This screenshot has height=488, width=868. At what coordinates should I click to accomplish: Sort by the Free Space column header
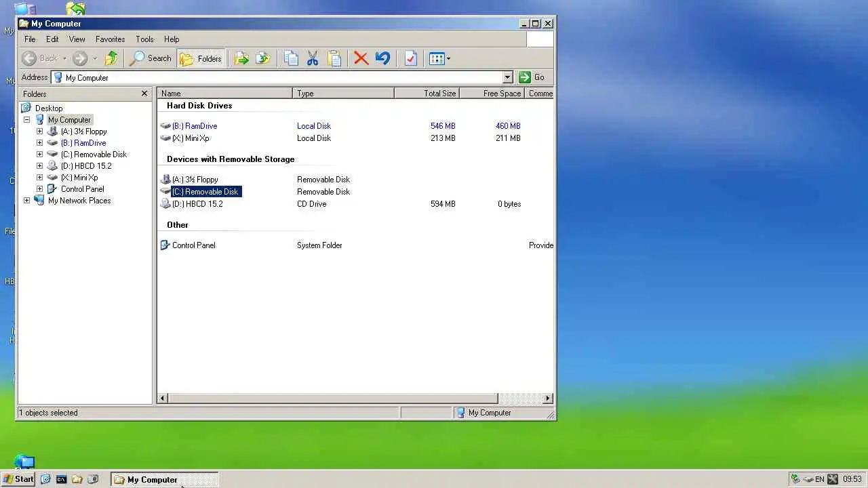492,94
